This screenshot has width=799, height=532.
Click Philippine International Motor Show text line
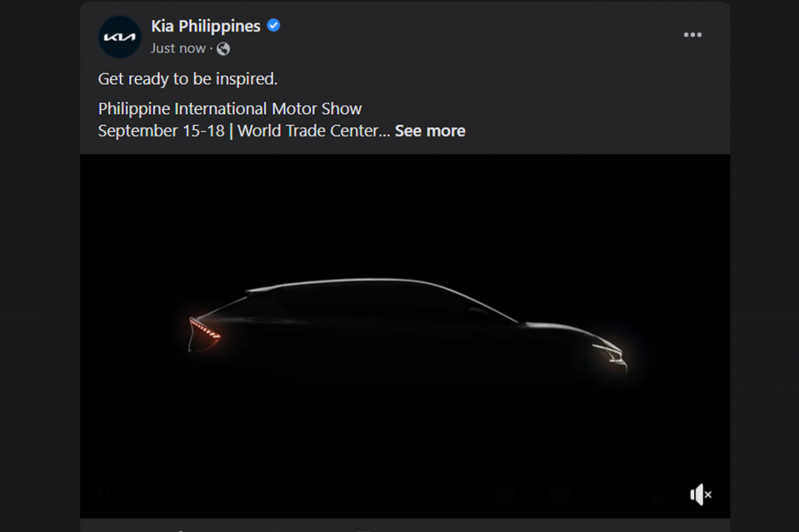(x=230, y=109)
